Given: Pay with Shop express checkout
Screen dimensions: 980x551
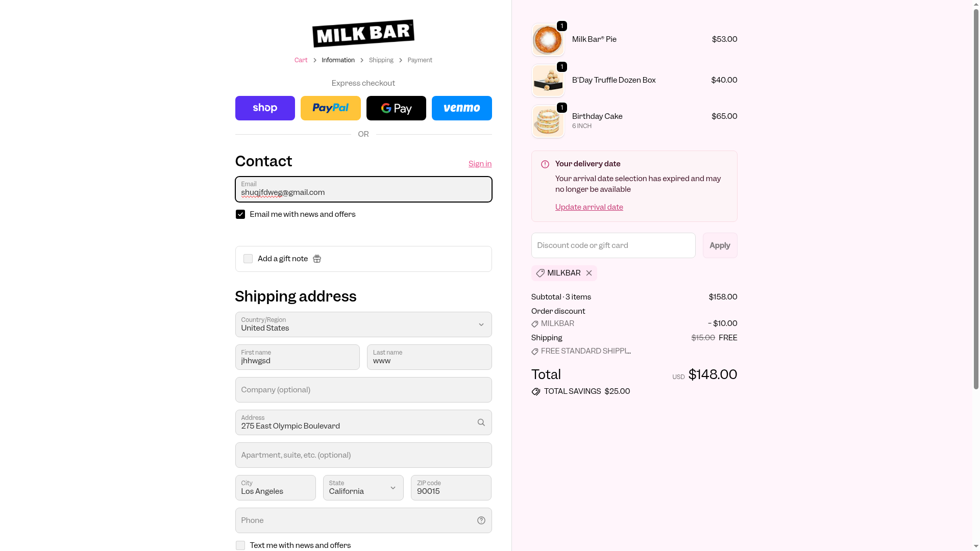Looking at the screenshot, I should coord(265,108).
